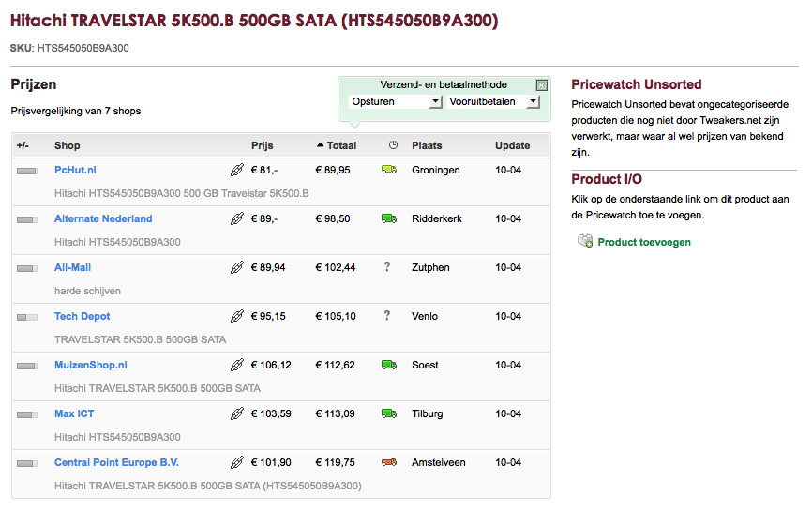Open the PcHut.nl shop link
This screenshot has height=511, width=812.
75,170
